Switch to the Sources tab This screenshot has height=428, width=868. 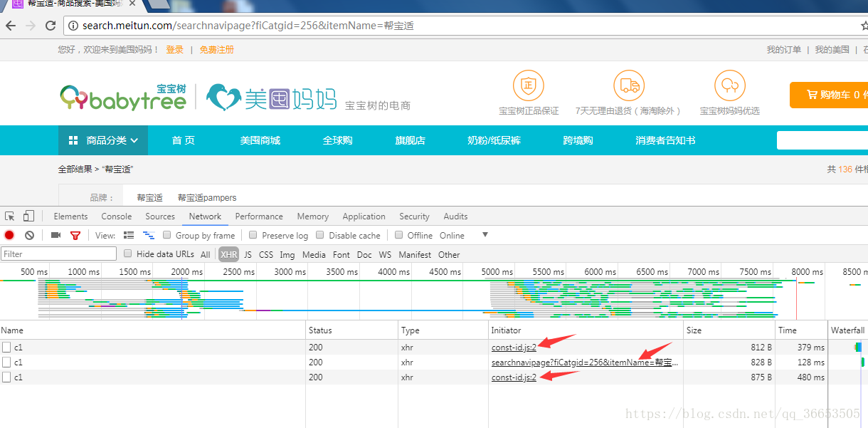[160, 216]
